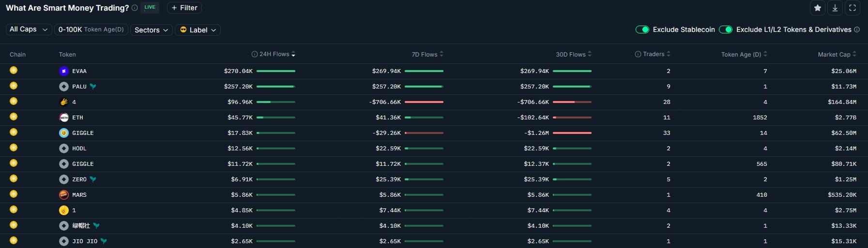Expand the Sectors dropdown

(x=151, y=30)
